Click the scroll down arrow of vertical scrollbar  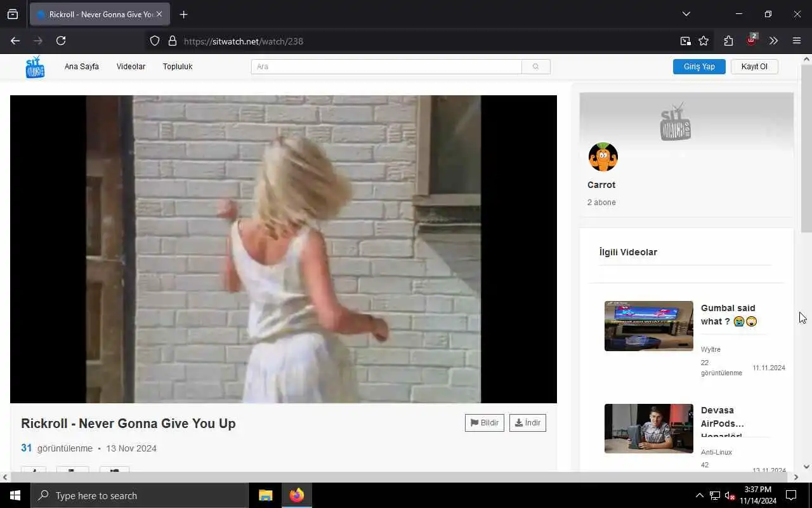point(807,466)
